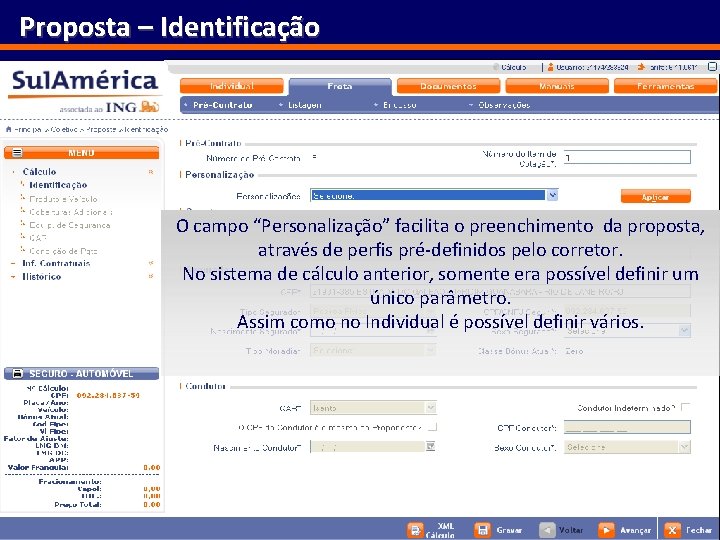Click the Fechar label in bottom bar
The image size is (720, 540).
click(x=698, y=530)
